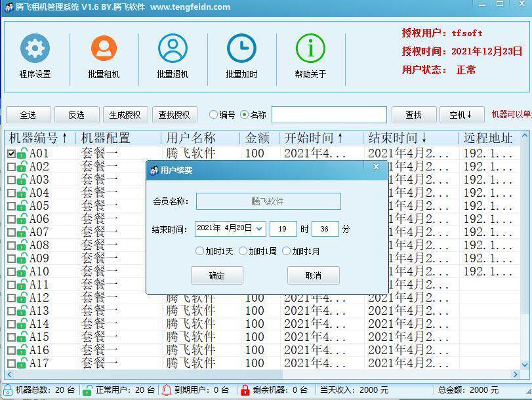532x400 pixels.
Task: Check the A16 row checkbox
Action: [x=11, y=351]
